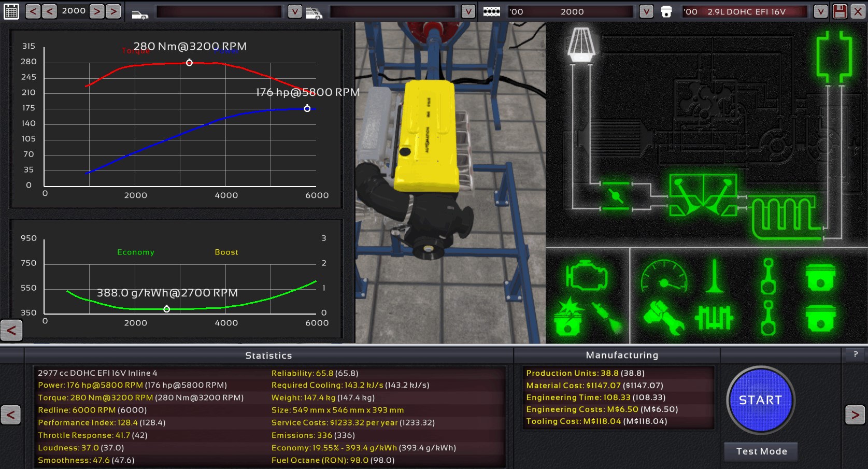Select the green exhaust muffler icon
868x469 pixels.
(x=834, y=56)
